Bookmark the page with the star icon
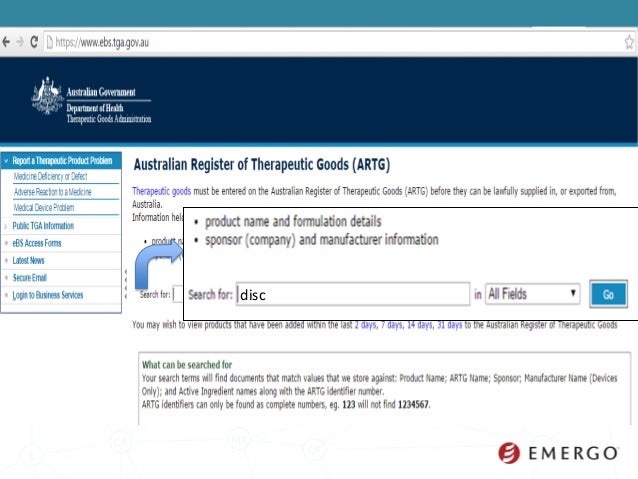The width and height of the screenshot is (638, 479). pos(629,42)
